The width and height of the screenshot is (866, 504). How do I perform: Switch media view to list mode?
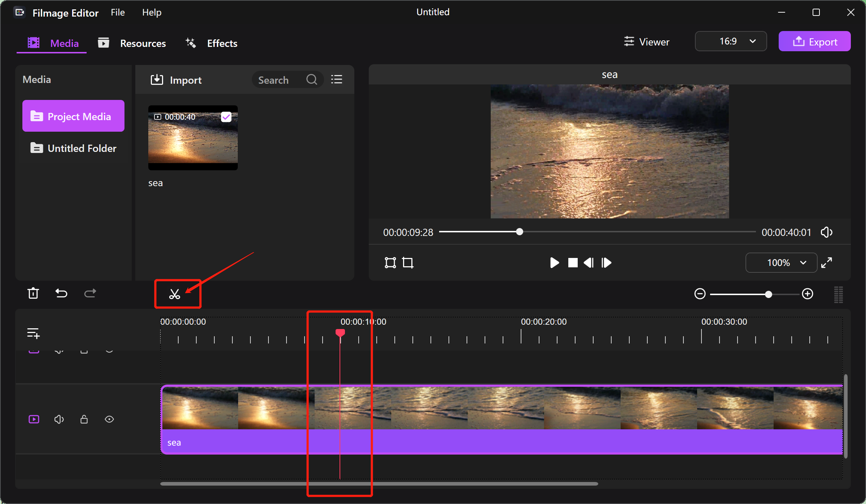[337, 79]
